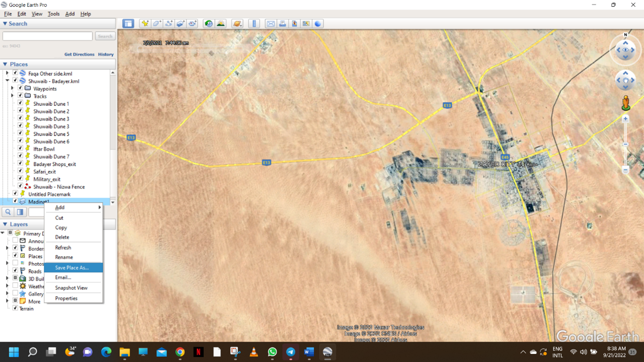Screen dimensions: 644x362
Task: Click the Add Placemark pushpin icon
Action: 145,23
